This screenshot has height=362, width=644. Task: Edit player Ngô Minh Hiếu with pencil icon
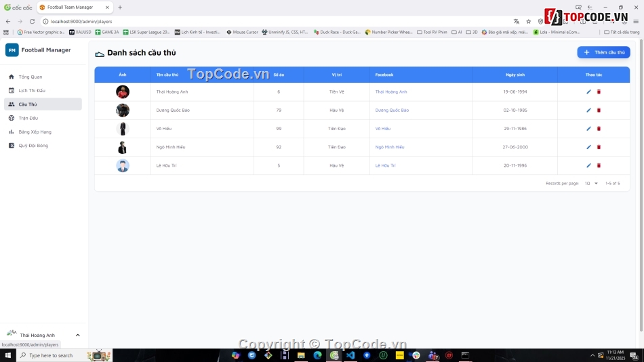(588, 146)
